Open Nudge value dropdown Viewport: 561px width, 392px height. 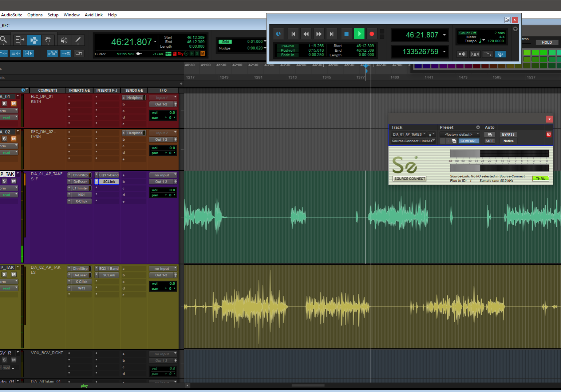coord(265,48)
